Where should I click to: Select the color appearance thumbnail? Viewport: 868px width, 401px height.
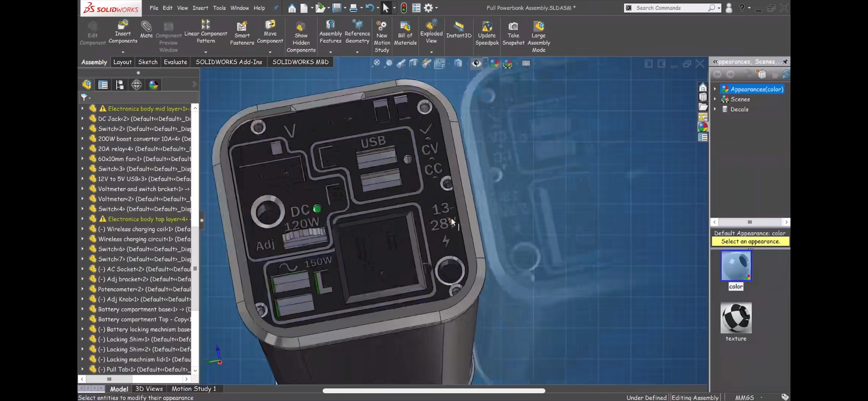tap(736, 265)
